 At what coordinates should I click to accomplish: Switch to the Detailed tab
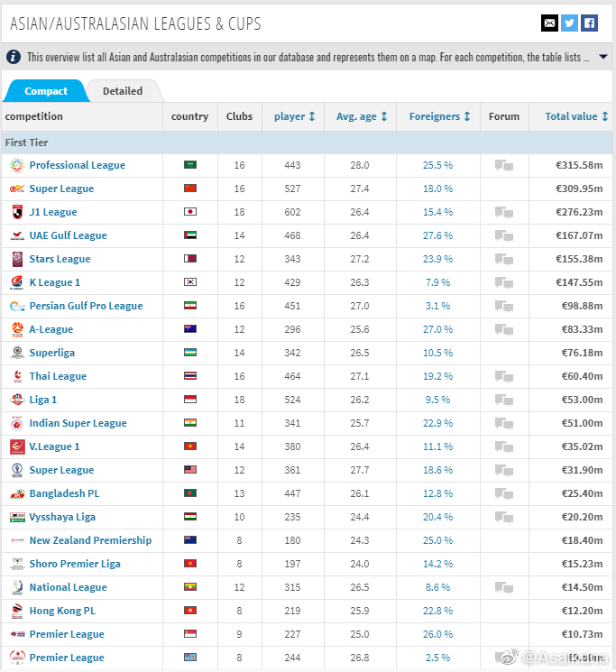pyautogui.click(x=123, y=91)
